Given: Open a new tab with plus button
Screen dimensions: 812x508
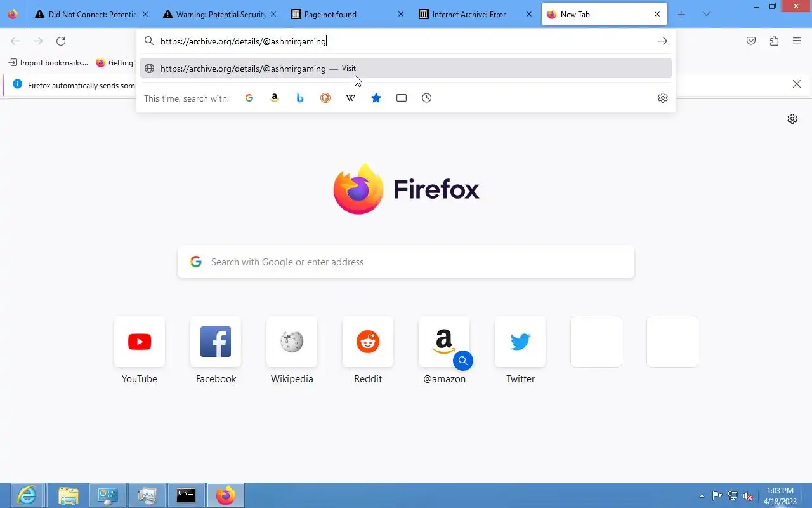Looking at the screenshot, I should click(x=681, y=14).
